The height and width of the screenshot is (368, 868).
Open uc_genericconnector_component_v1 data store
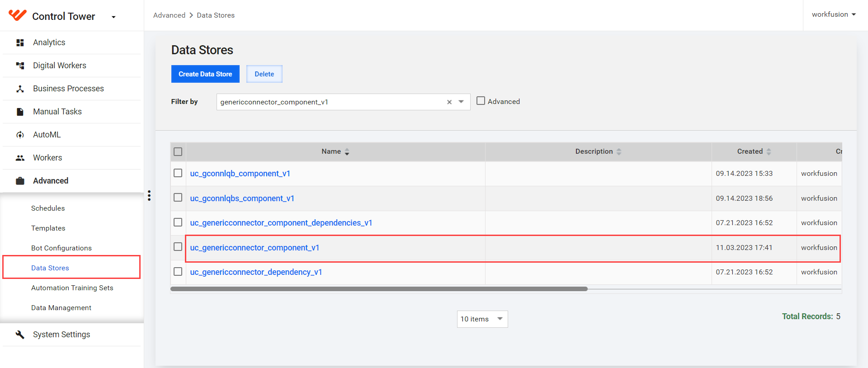(255, 248)
